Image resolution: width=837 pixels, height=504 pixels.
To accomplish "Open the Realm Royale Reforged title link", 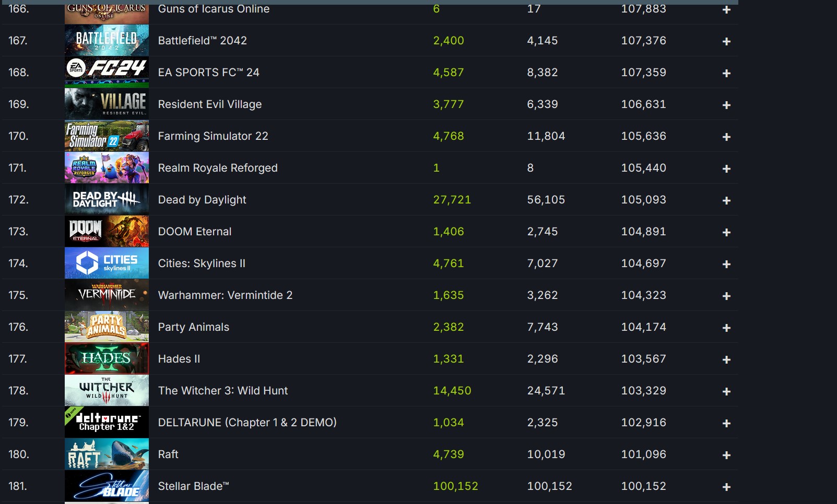I will click(218, 168).
